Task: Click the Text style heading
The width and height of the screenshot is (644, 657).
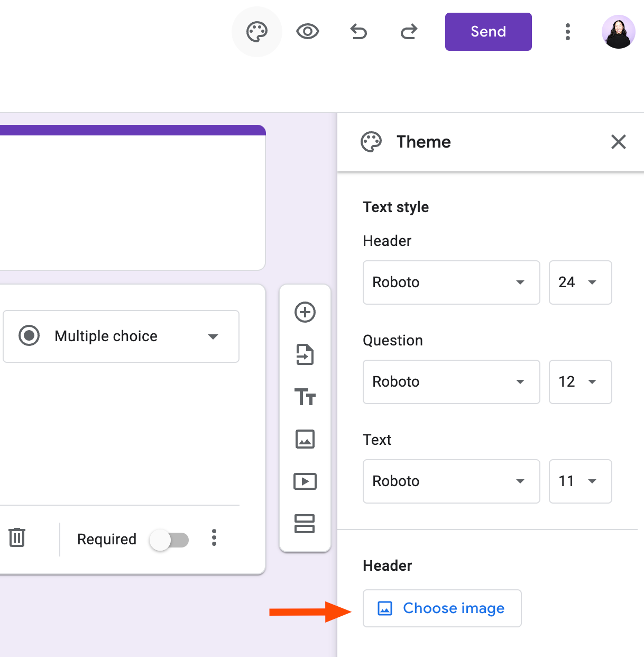Action: tap(395, 207)
